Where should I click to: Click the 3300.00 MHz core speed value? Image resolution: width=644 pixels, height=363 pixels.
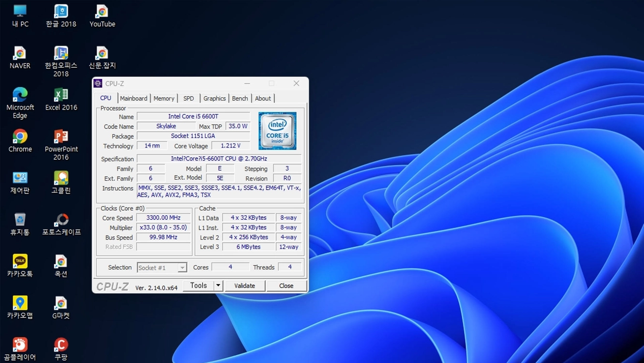(x=164, y=218)
